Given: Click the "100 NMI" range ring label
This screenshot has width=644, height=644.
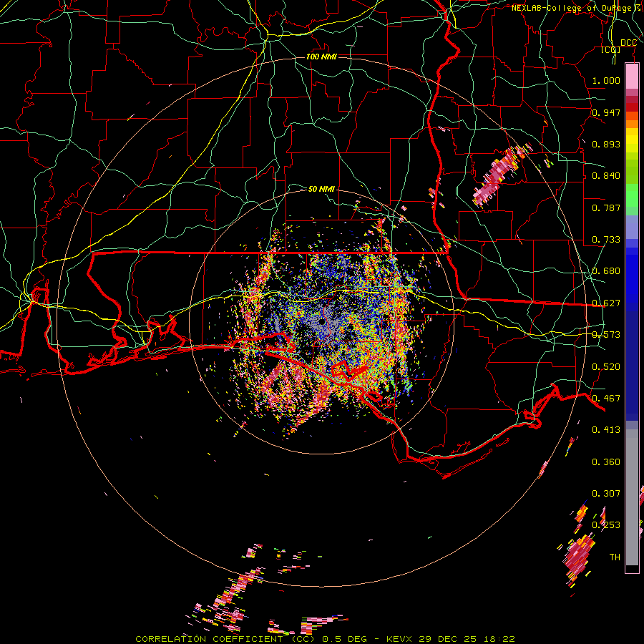Looking at the screenshot, I should tap(321, 57).
